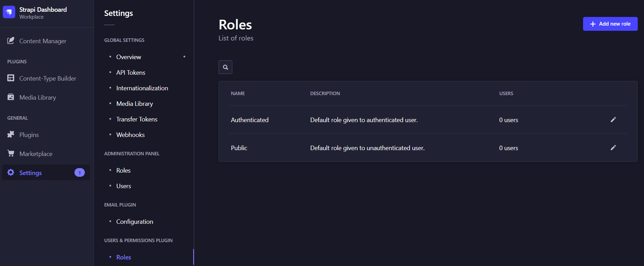Open Overview in global settings

[x=128, y=57]
